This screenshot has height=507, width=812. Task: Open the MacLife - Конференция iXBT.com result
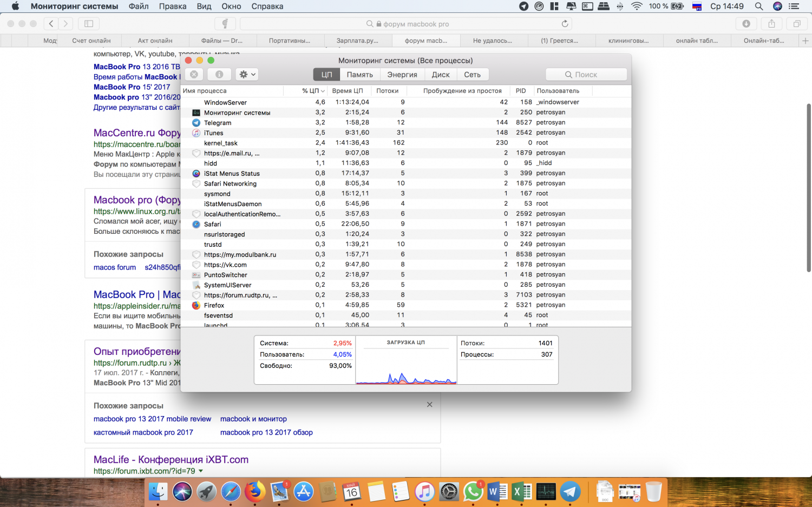(x=171, y=459)
